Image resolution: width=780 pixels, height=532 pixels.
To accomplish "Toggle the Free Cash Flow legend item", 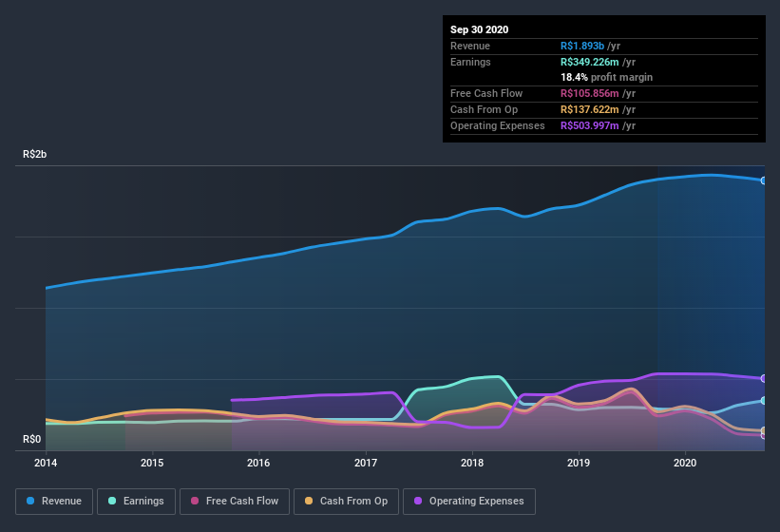I will click(x=234, y=501).
